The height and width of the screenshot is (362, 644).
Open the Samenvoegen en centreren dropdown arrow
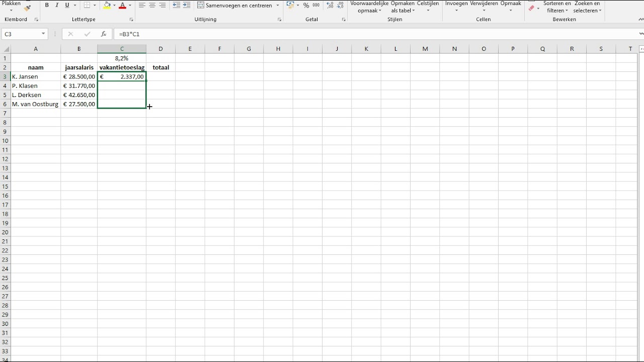coord(278,5)
